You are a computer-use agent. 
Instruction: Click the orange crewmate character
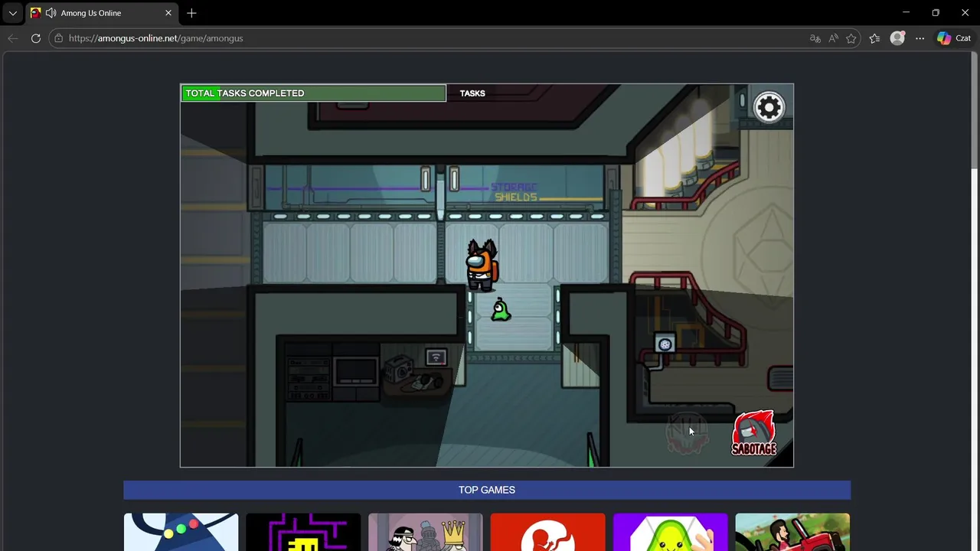pos(482,266)
